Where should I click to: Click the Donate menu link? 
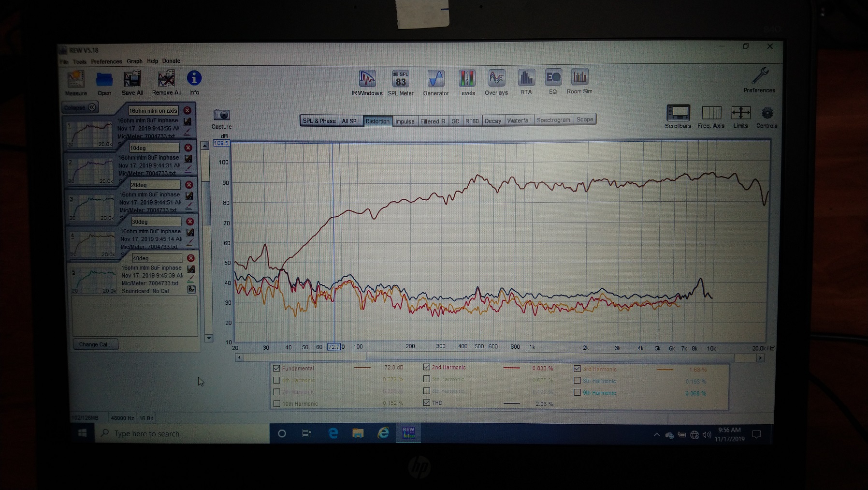pos(171,61)
